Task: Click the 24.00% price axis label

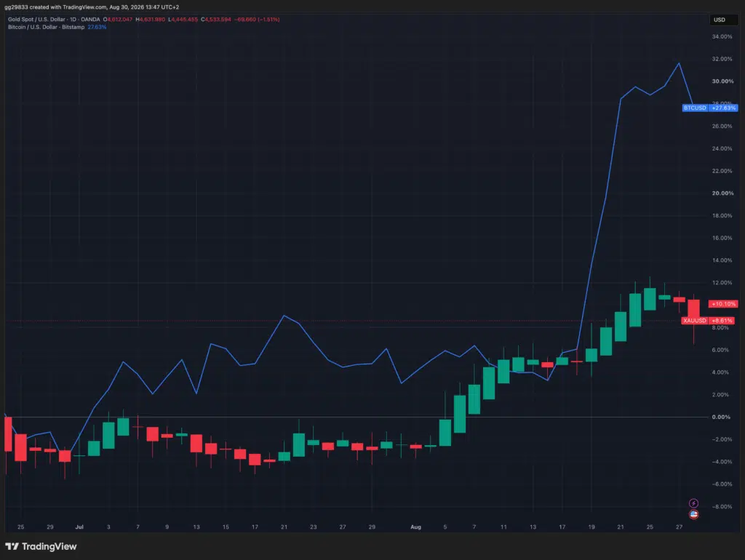Action: [722, 148]
